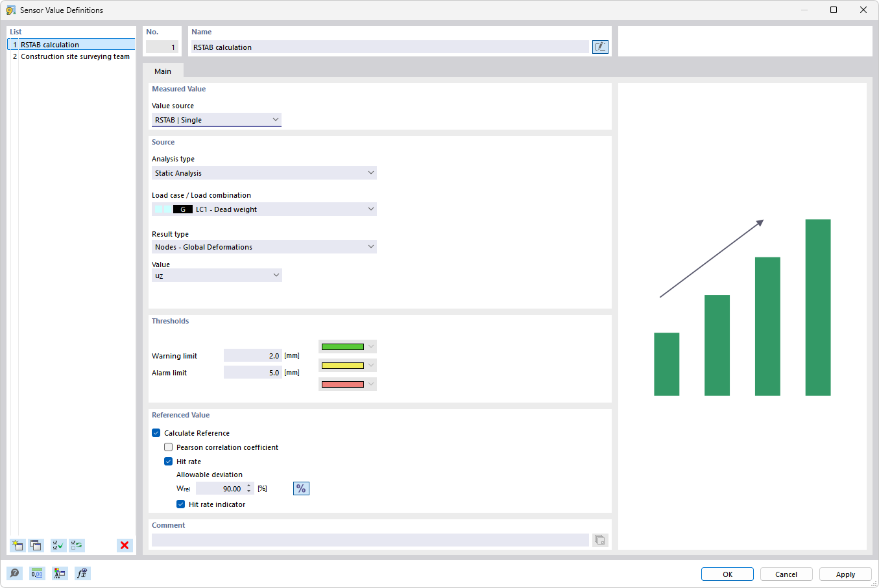Delete the selected definition with red X

[125, 545]
